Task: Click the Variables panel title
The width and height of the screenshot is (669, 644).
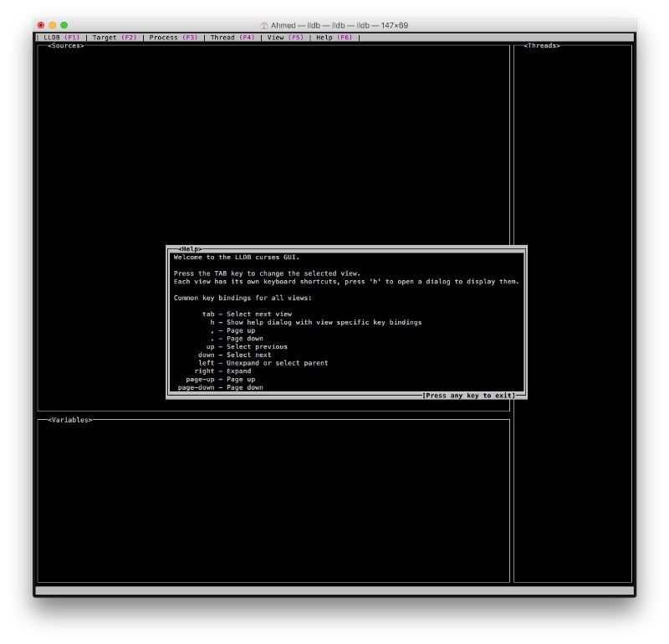Action: 70,420
